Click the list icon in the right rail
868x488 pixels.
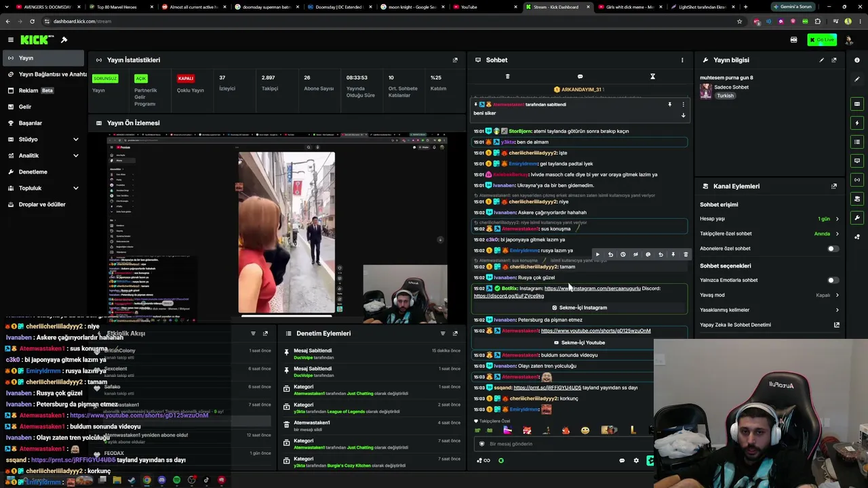[857, 142]
